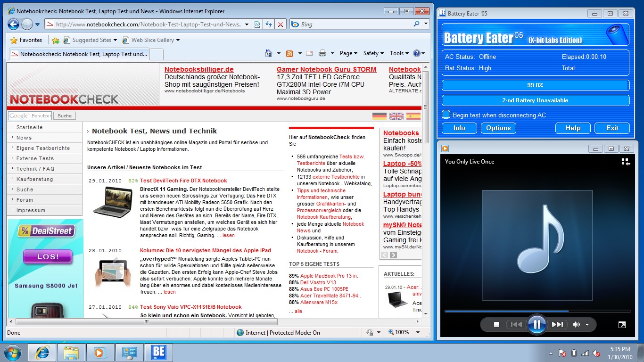Open the Page menu dropdown
The width and height of the screenshot is (644, 362).
349,53
